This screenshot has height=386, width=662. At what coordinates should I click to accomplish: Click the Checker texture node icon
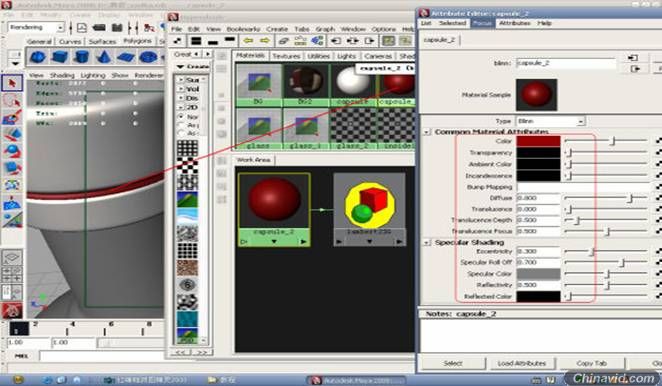pyautogui.click(x=187, y=166)
